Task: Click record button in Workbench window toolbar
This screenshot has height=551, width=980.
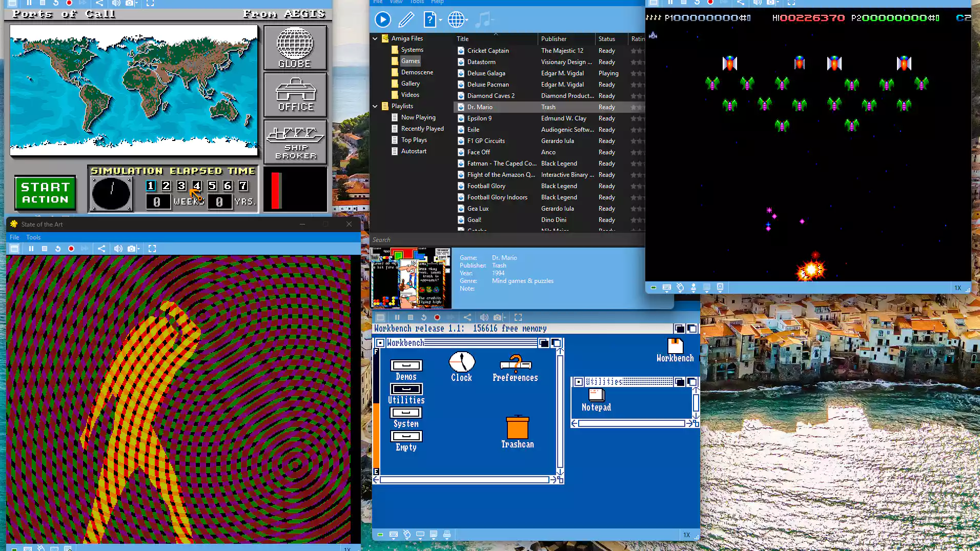Action: (x=437, y=317)
